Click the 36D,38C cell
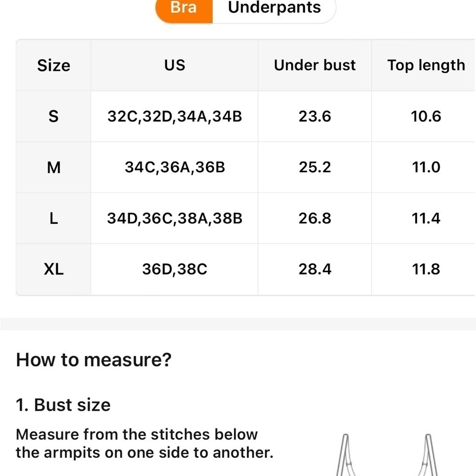 click(175, 269)
